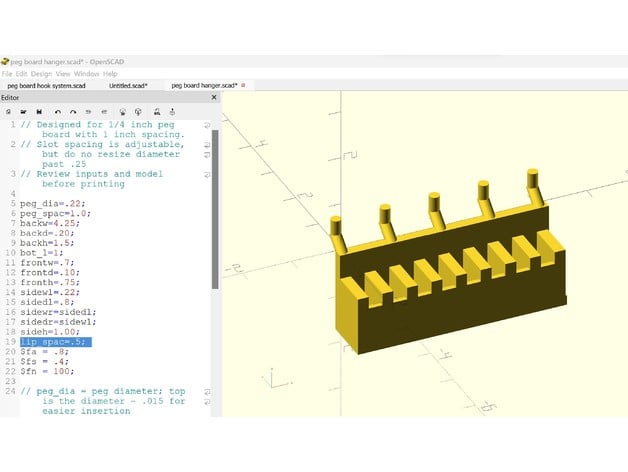Click the Redo arrow icon
Image resolution: width=628 pixels, height=472 pixels.
click(x=73, y=112)
